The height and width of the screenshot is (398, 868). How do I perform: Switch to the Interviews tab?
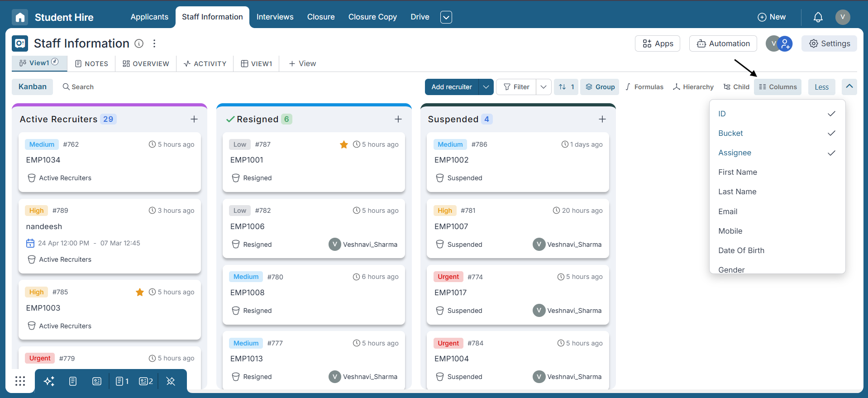pyautogui.click(x=275, y=17)
